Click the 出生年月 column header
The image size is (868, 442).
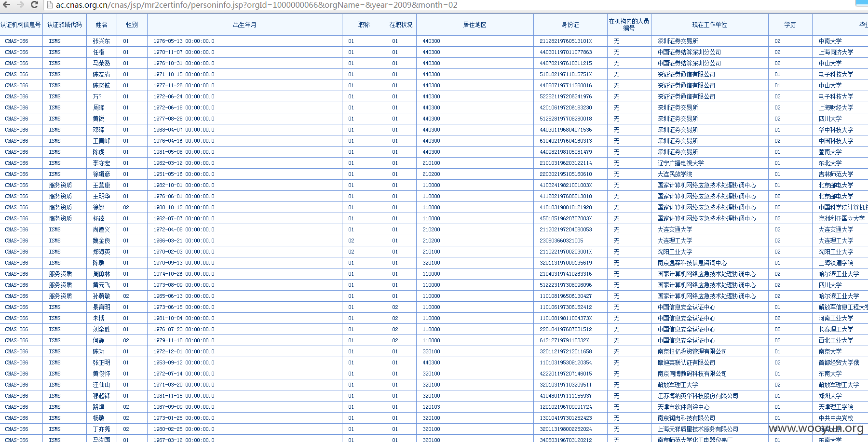pos(244,25)
